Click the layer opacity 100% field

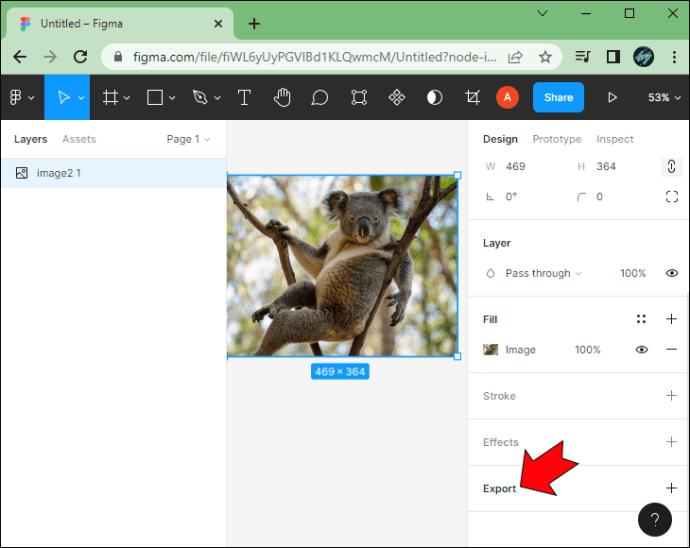(633, 273)
